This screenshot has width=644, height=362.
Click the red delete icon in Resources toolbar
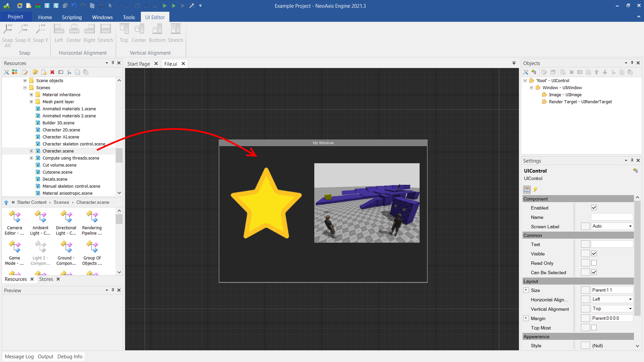(52, 72)
